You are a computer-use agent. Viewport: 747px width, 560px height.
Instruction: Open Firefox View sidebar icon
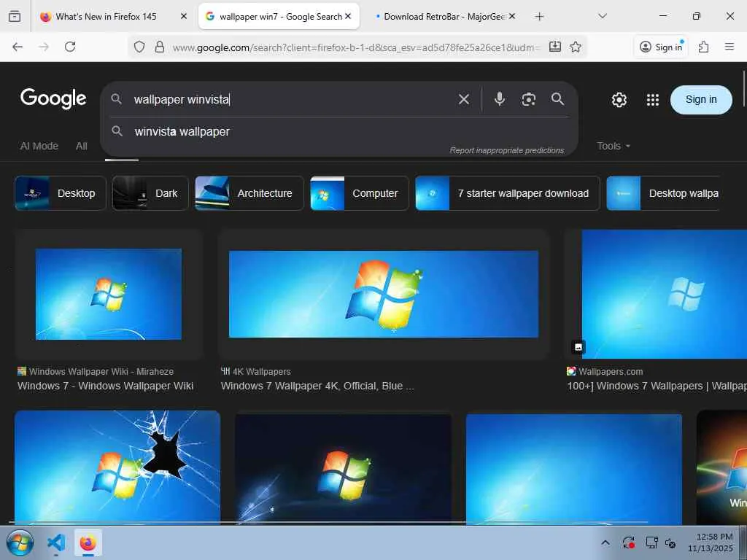[x=15, y=17]
